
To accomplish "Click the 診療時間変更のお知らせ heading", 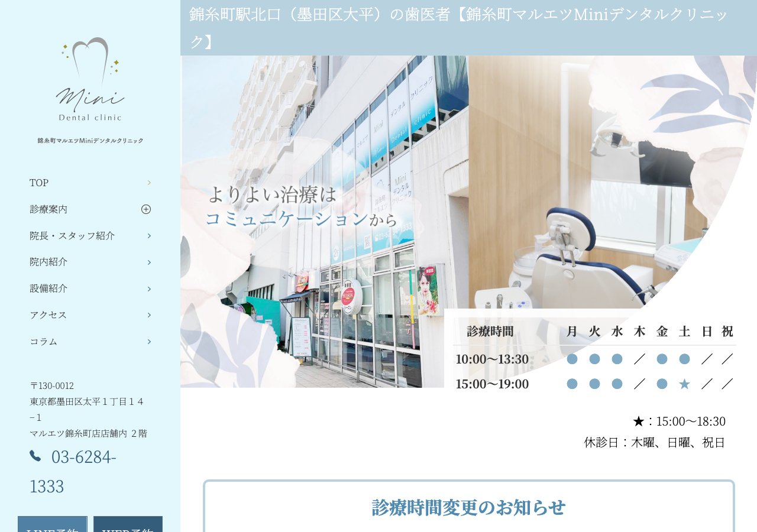I will point(468,508).
